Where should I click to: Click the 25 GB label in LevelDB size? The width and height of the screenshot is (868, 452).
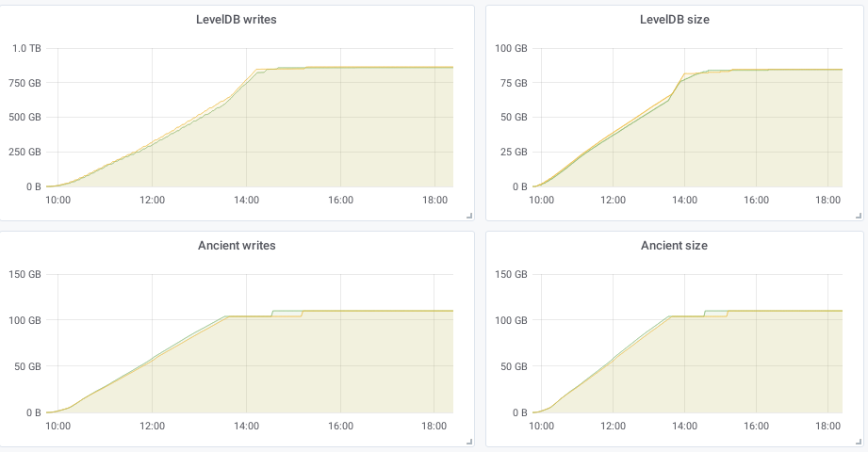(514, 152)
